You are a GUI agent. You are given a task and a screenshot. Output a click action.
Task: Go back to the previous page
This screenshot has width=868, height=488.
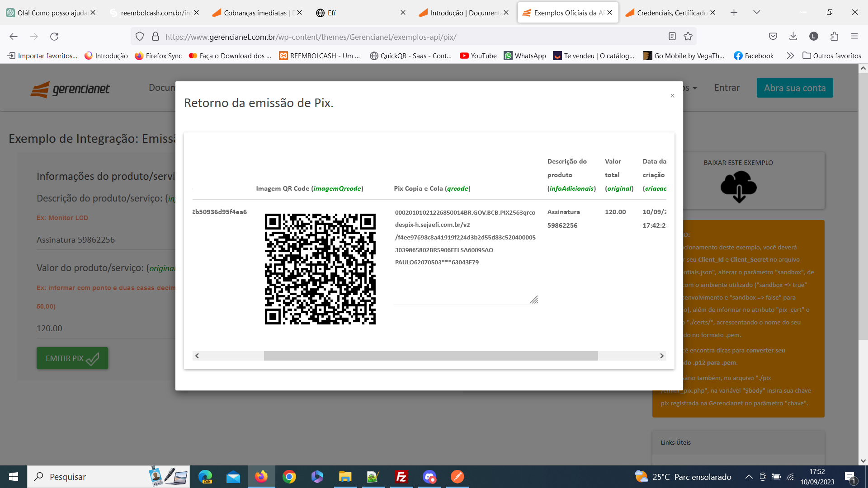pos(14,37)
